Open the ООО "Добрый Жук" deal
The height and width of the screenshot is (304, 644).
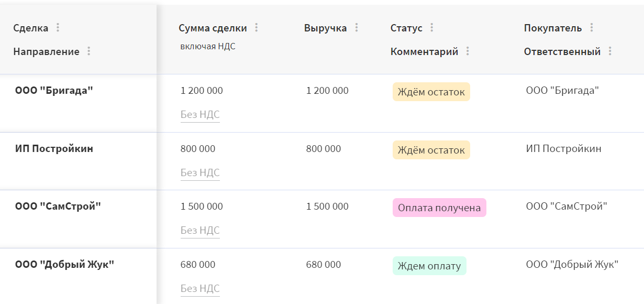(64, 264)
